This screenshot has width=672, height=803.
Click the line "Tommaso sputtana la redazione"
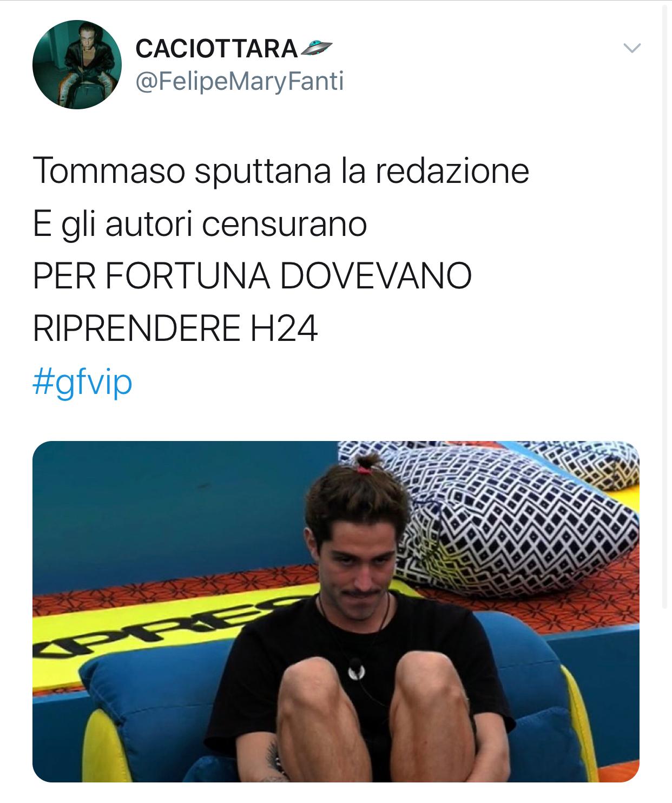[281, 171]
